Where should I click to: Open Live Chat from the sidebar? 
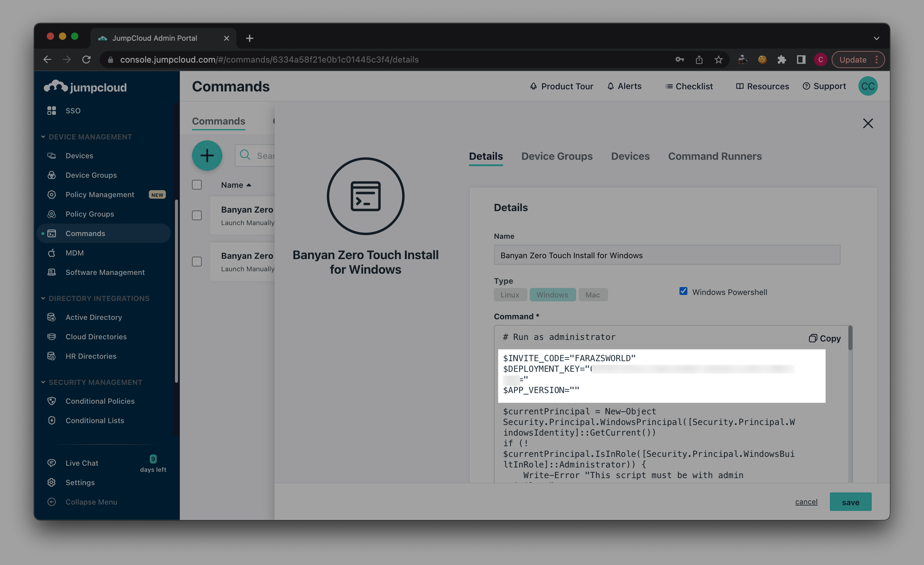click(82, 463)
